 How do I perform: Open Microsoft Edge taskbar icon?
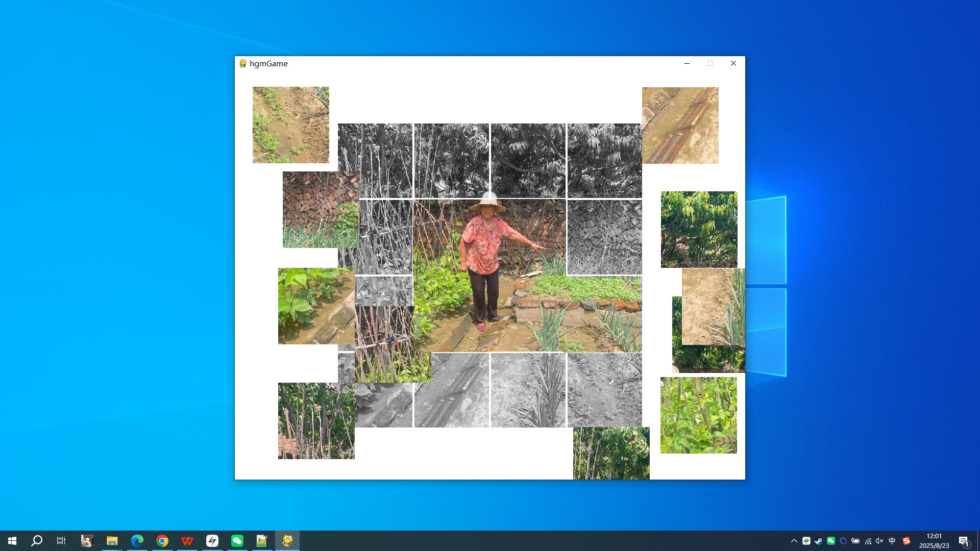[137, 541]
